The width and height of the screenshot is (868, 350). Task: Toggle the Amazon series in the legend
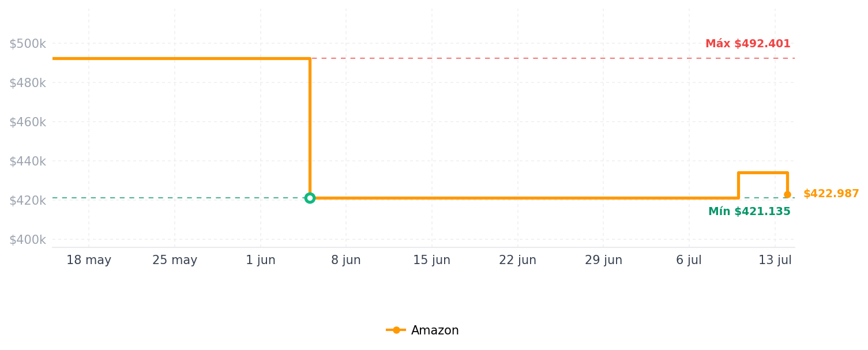423,330
